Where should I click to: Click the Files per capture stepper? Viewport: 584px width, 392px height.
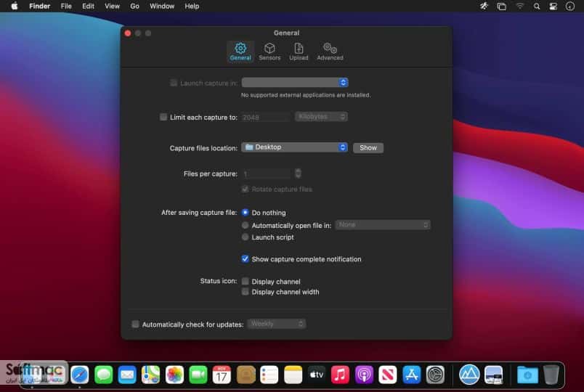(298, 173)
